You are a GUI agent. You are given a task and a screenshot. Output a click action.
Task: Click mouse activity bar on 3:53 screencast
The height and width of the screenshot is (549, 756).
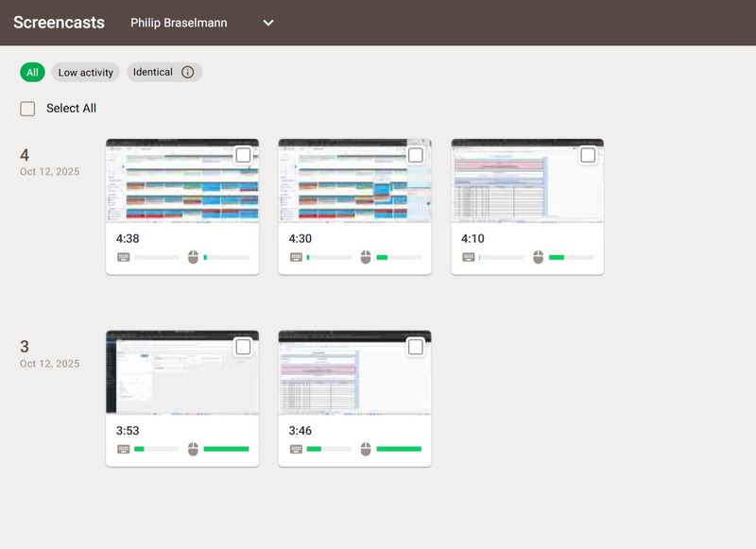pos(226,449)
